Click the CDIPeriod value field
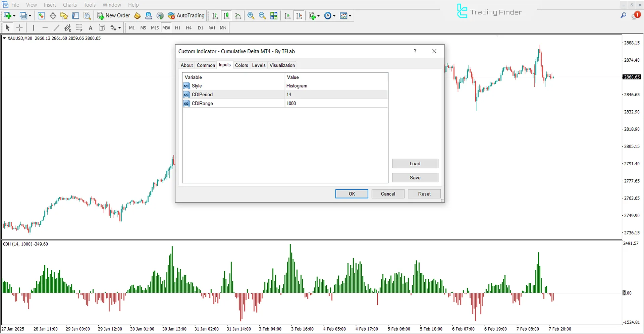644x334 pixels. 335,94
